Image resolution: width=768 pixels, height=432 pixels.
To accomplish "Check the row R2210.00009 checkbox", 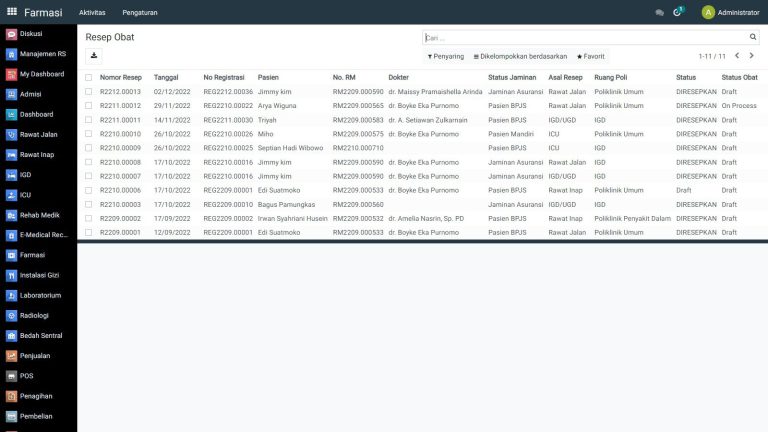I will (89, 148).
